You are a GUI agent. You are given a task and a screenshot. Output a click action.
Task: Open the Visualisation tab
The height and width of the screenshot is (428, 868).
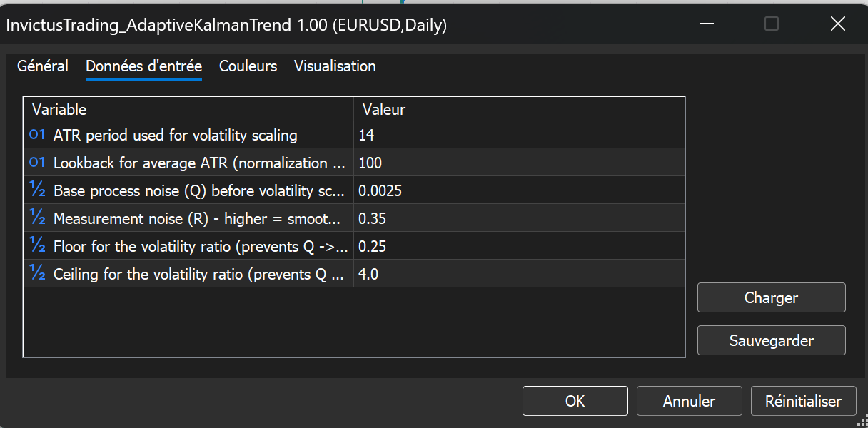coord(335,66)
